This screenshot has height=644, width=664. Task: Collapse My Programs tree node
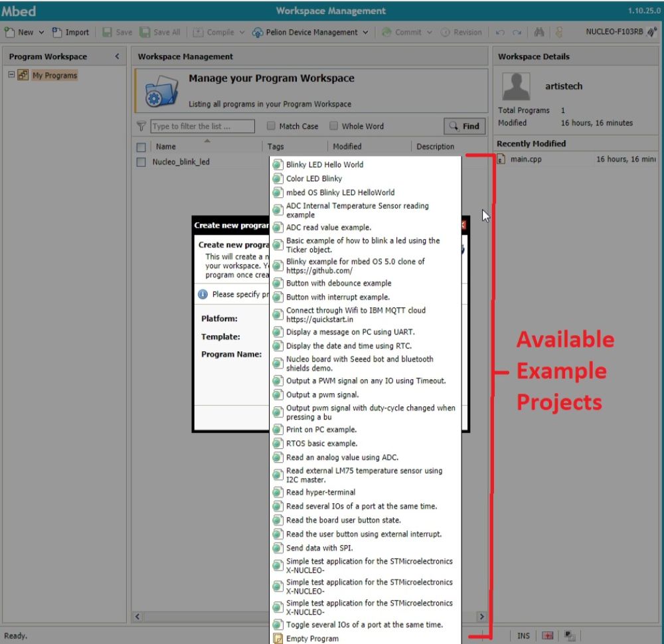pos(11,75)
